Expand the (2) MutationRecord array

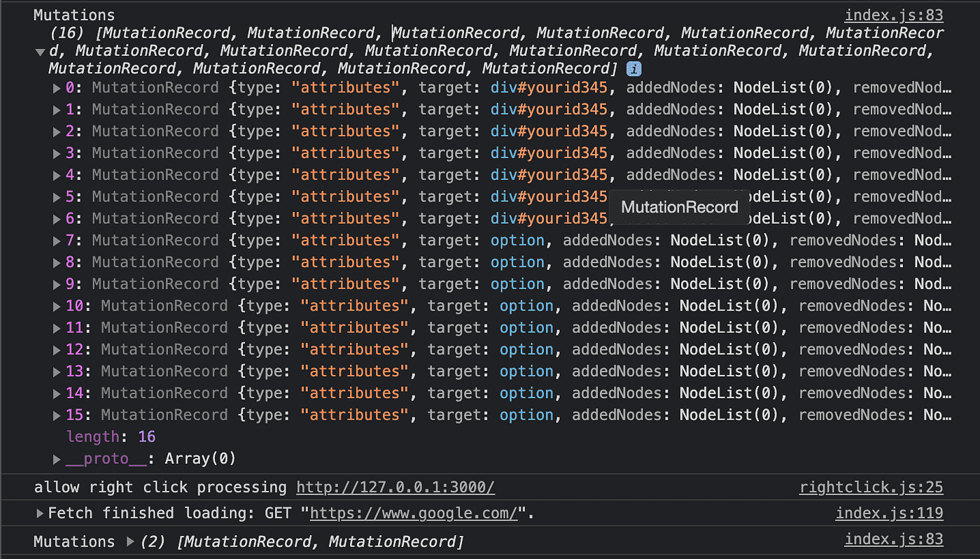point(129,542)
